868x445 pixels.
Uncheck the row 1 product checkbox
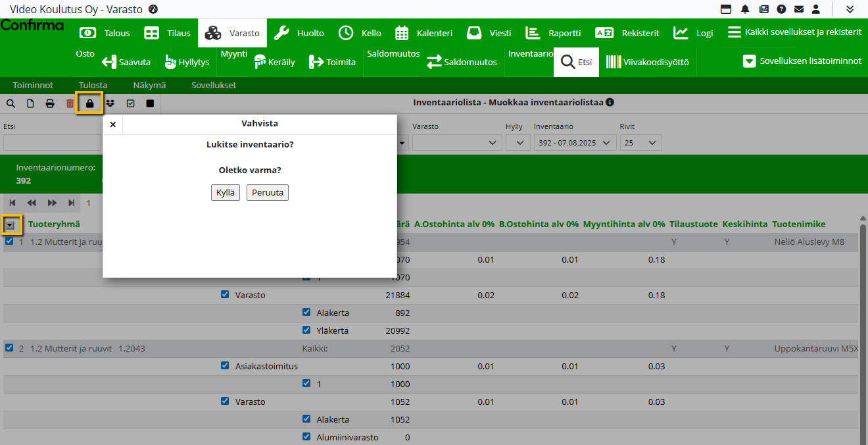point(9,242)
